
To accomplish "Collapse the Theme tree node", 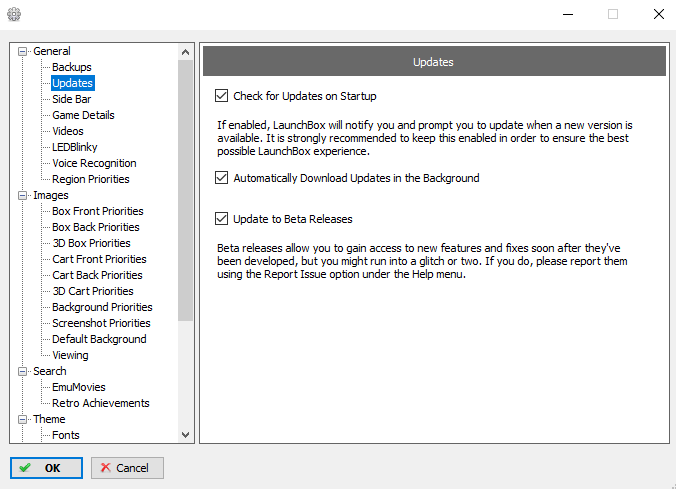I will pyautogui.click(x=22, y=419).
